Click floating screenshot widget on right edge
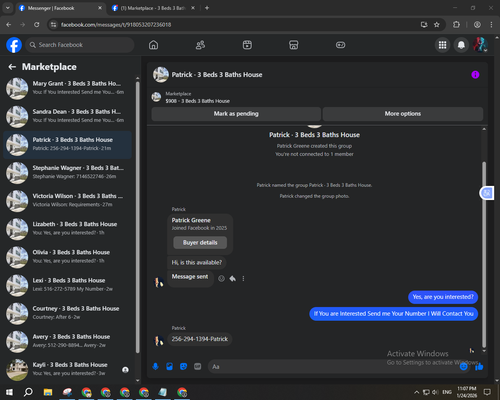The image size is (500, 400). [487, 193]
